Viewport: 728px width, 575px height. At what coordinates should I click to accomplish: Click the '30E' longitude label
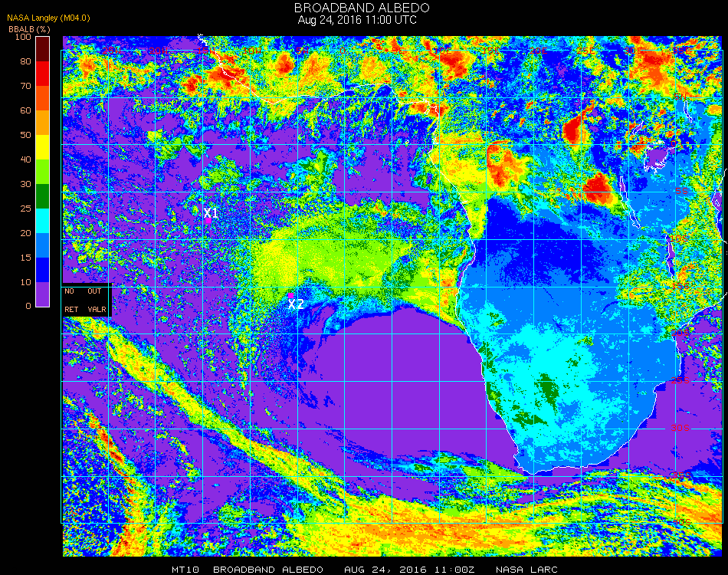point(633,50)
